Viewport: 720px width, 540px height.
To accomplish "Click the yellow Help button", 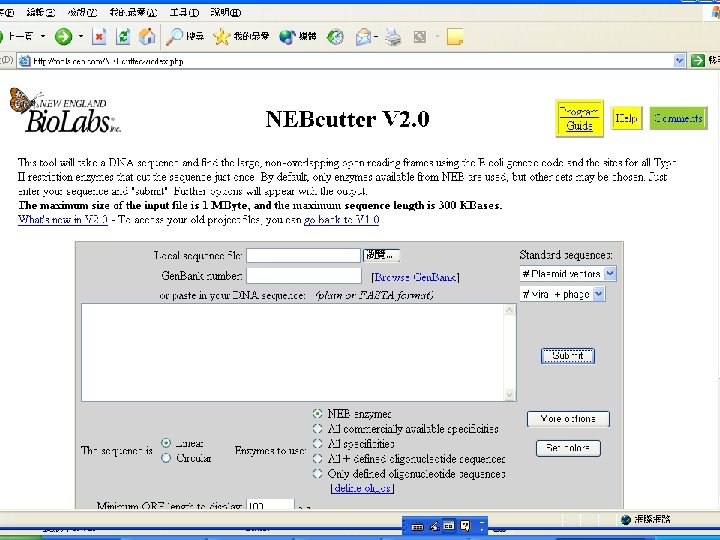I will 626,118.
